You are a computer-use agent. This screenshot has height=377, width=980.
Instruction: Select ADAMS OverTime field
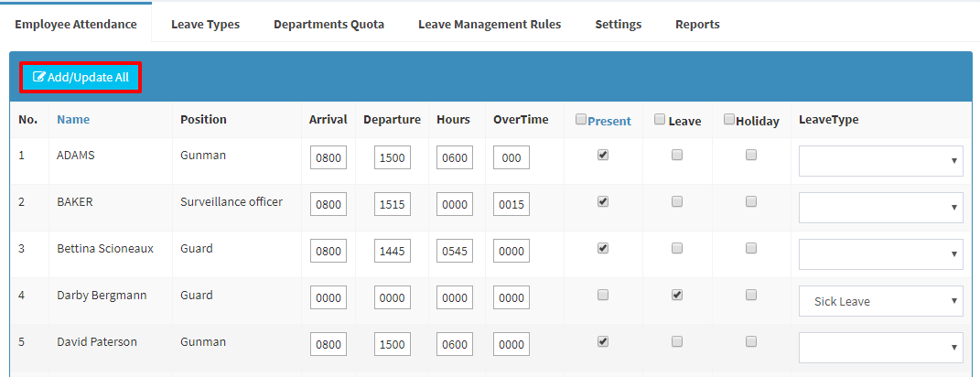(512, 158)
